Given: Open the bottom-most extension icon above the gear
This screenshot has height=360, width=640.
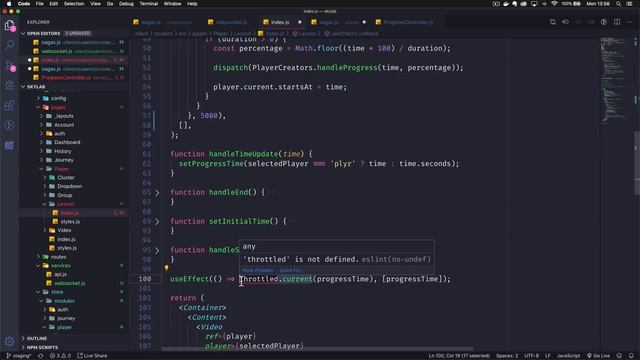Looking at the screenshot, I should coord(9,145).
